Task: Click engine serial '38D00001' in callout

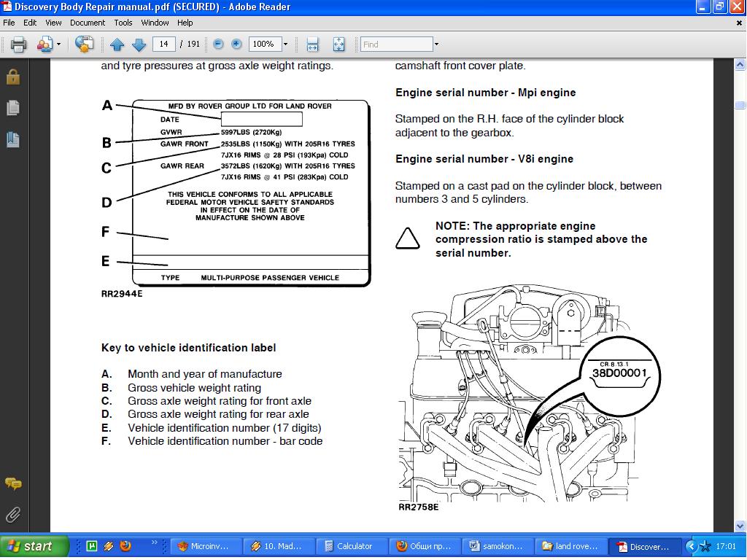Action: click(619, 373)
